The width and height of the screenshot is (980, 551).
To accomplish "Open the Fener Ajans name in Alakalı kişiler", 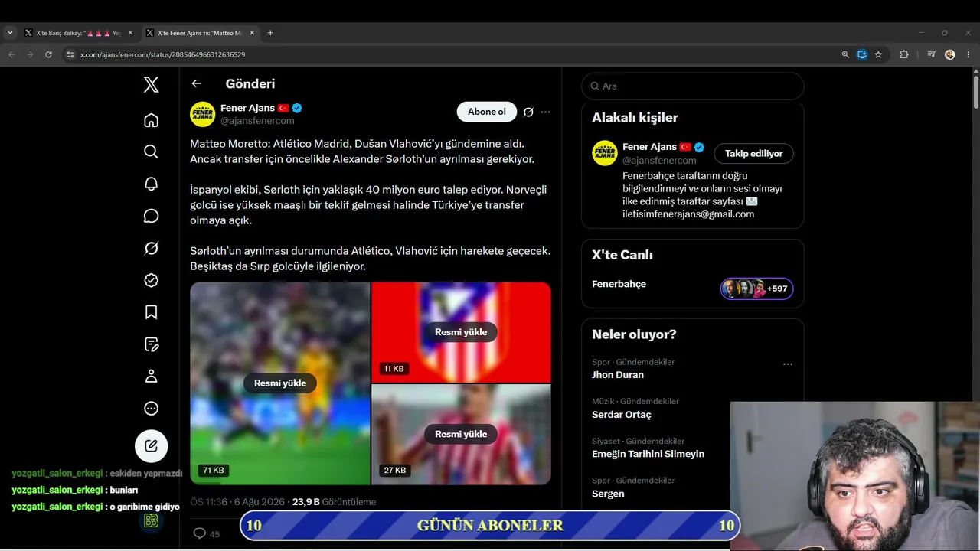I will point(649,147).
